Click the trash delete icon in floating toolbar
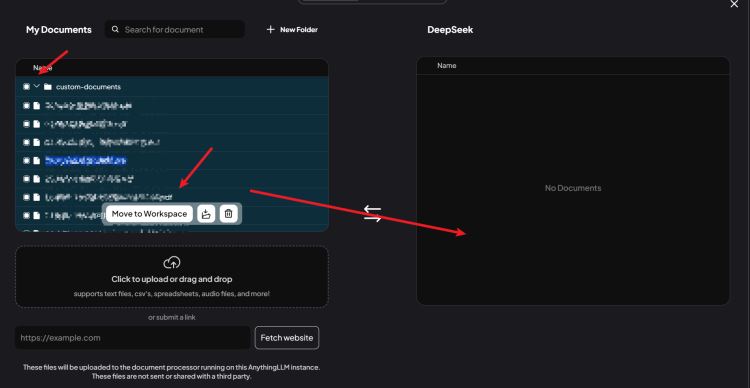The width and height of the screenshot is (750, 388). pos(229,214)
